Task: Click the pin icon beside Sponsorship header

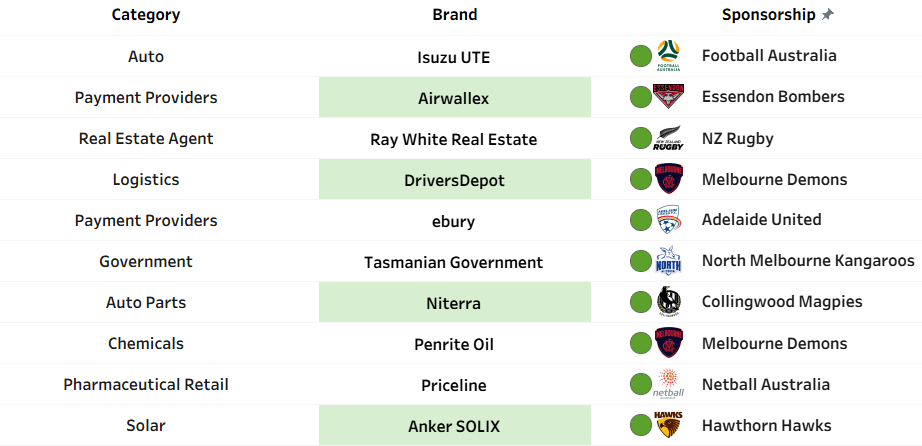Action: tap(827, 15)
